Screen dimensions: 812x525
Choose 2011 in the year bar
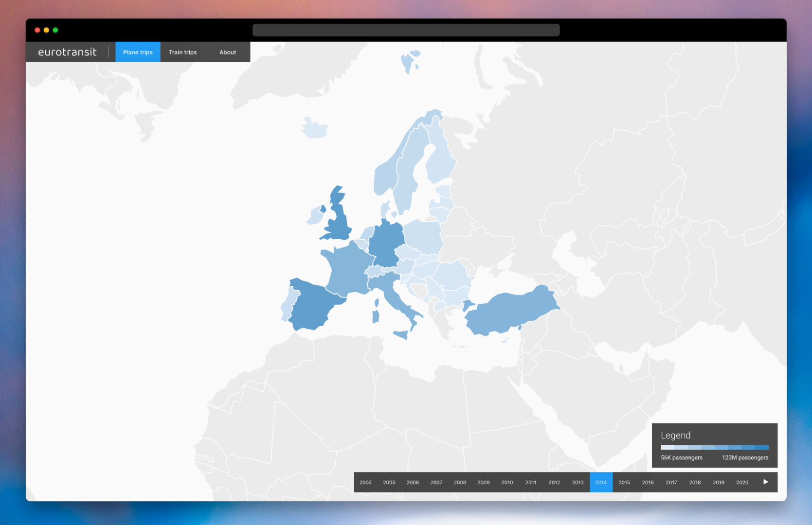pyautogui.click(x=530, y=482)
